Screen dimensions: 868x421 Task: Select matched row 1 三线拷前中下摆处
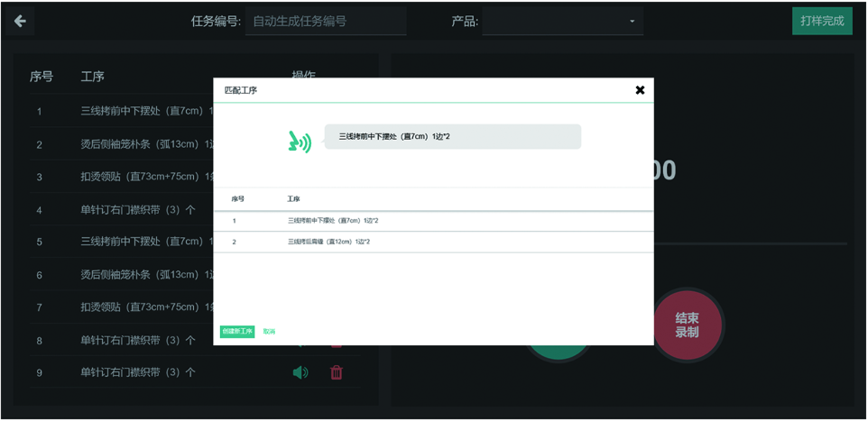pyautogui.click(x=333, y=221)
